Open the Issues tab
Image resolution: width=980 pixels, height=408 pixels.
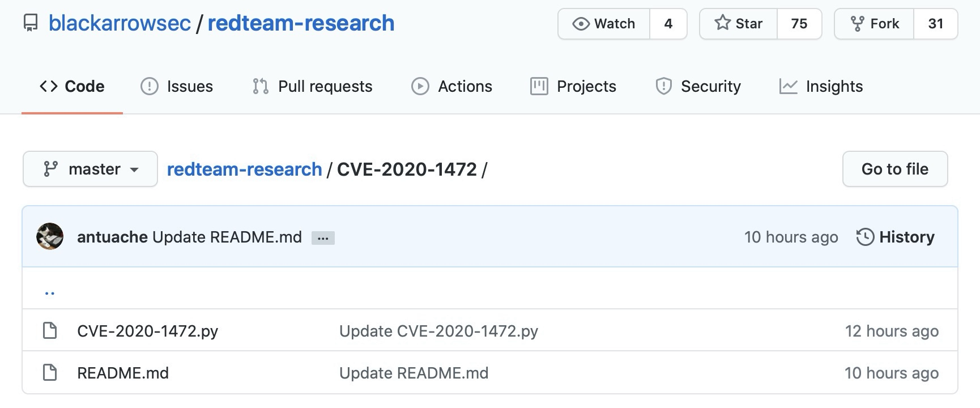177,86
